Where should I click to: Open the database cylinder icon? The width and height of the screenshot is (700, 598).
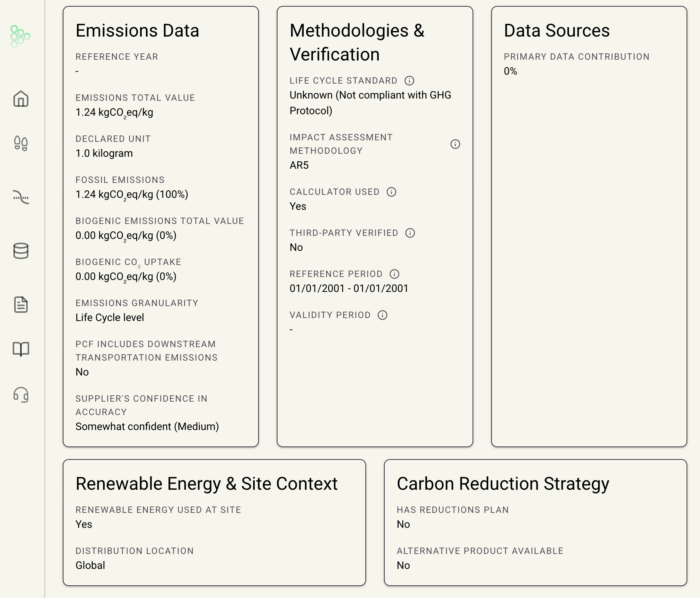[x=21, y=251]
